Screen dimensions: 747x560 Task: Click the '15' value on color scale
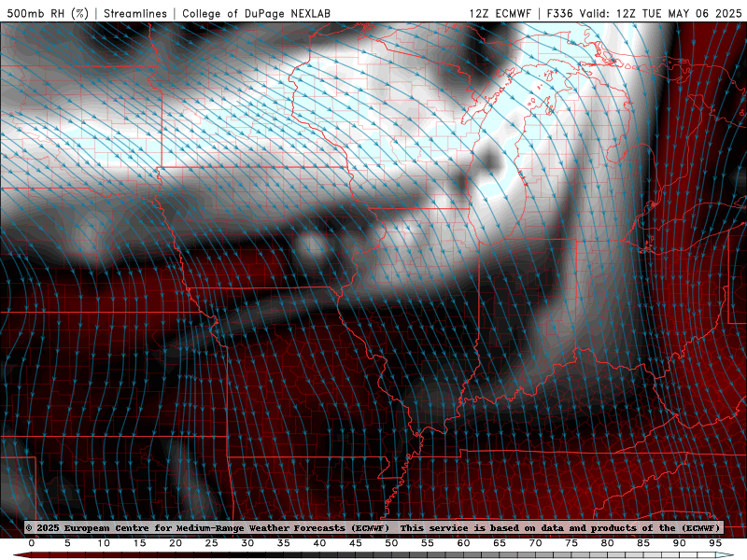[x=139, y=543]
